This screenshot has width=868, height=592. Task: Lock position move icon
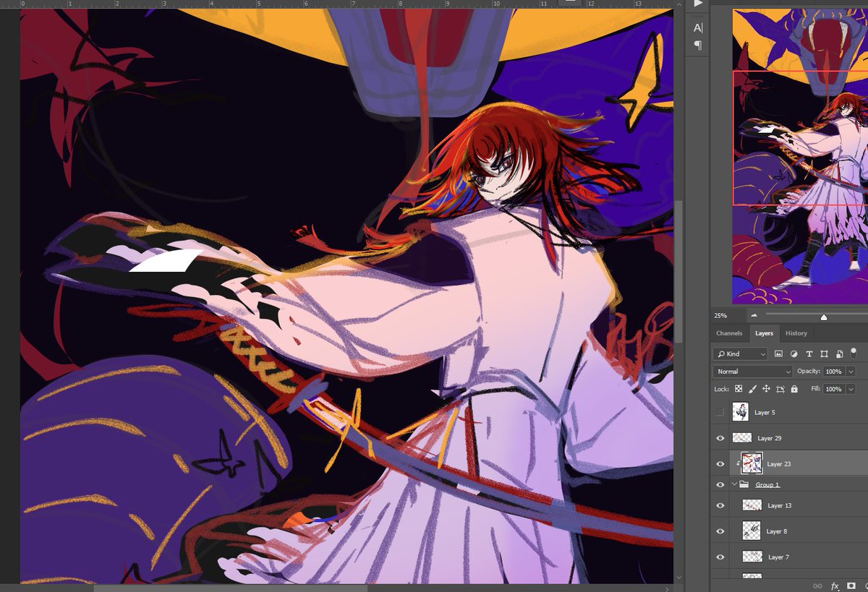point(766,389)
